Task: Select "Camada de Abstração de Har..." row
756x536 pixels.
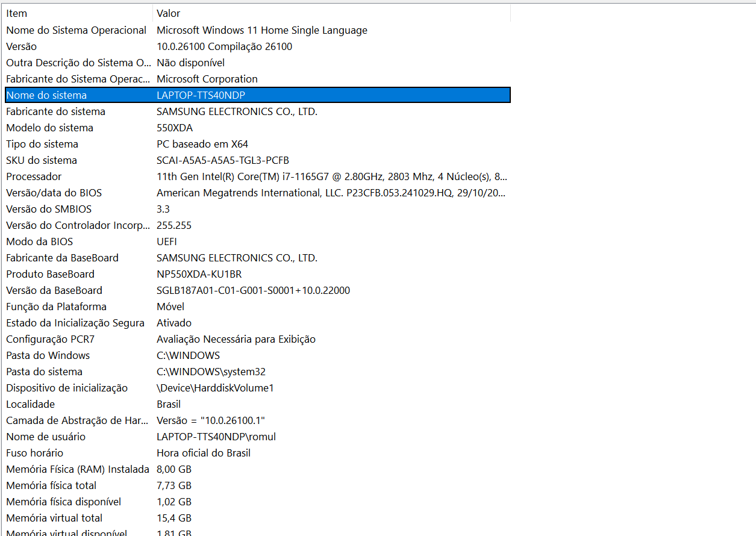Action: [258, 420]
